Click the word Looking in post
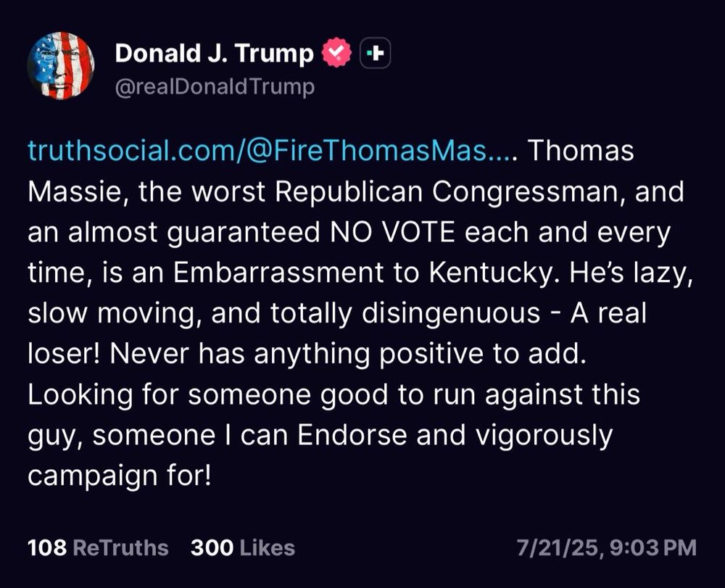The width and height of the screenshot is (725, 588). pos(80,396)
